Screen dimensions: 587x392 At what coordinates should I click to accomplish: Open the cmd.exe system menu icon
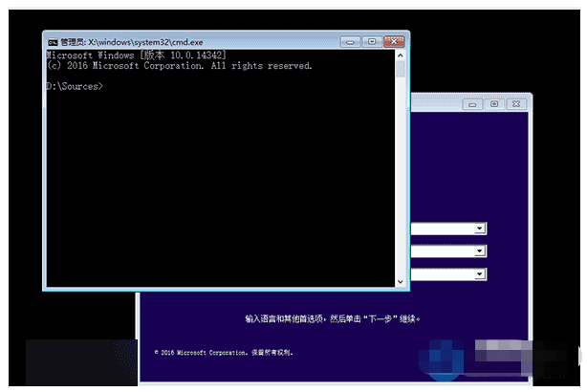[x=53, y=42]
